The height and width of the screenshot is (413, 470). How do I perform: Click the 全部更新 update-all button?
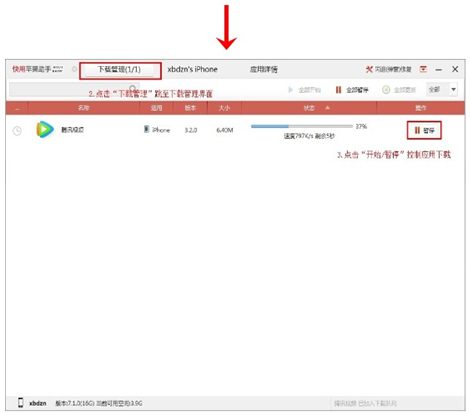[x=399, y=90]
